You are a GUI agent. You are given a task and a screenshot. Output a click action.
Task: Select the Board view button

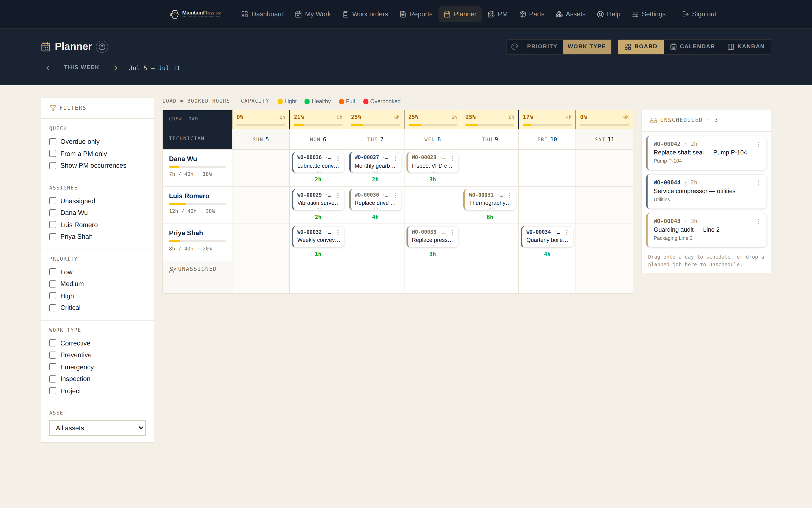point(641,47)
